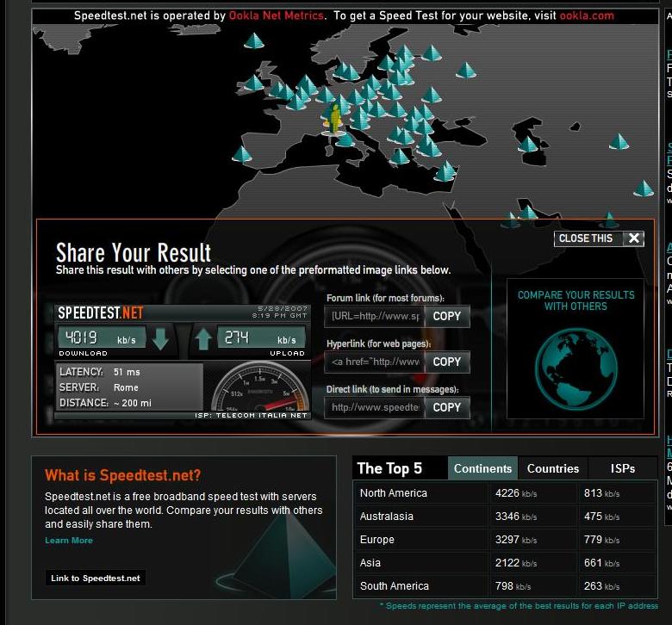Image resolution: width=672 pixels, height=625 pixels.
Task: Click the 263 kb/s value
Action: (x=601, y=585)
